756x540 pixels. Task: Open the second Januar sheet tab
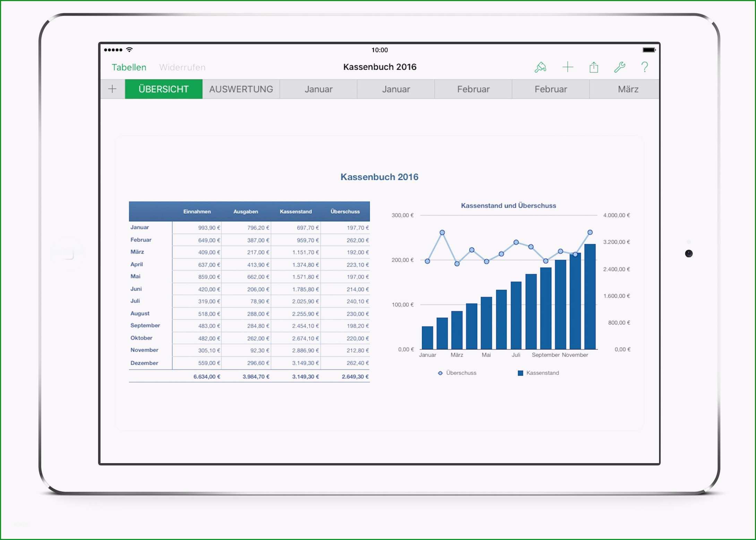pyautogui.click(x=396, y=89)
